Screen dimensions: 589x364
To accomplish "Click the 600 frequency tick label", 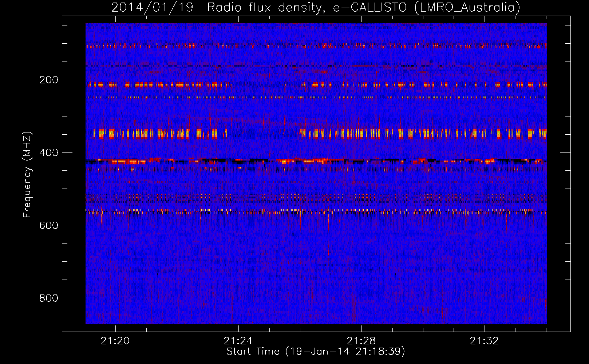I will pos(48,225).
